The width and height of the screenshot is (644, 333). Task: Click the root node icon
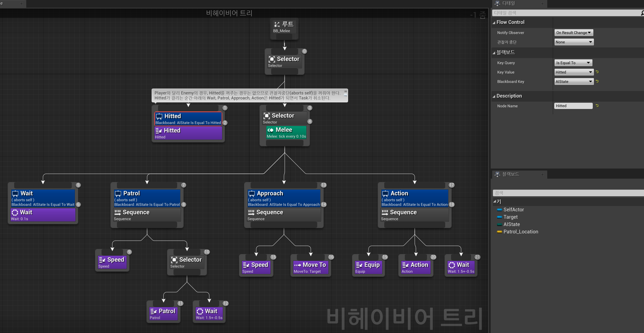pos(277,24)
